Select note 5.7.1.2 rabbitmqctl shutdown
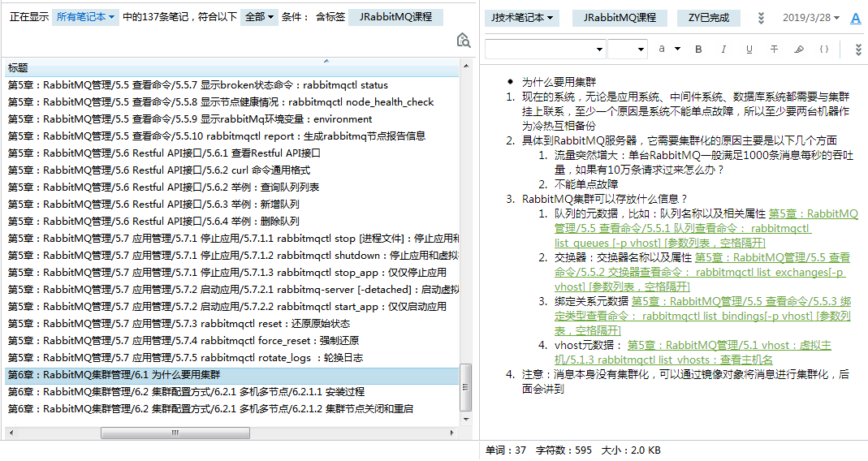This screenshot has width=868, height=461. 232,256
